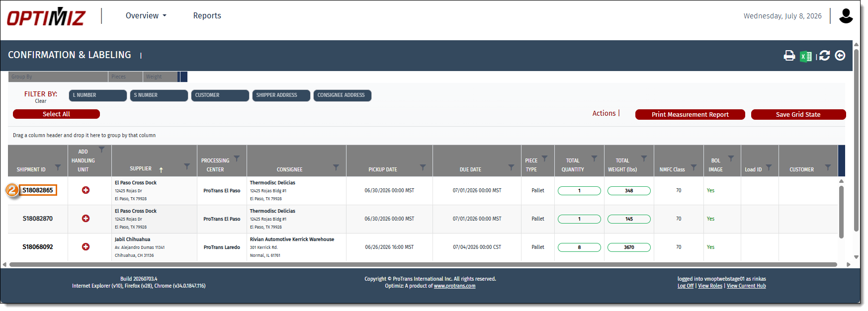Click the Select All button
The width and height of the screenshot is (868, 311).
click(56, 114)
